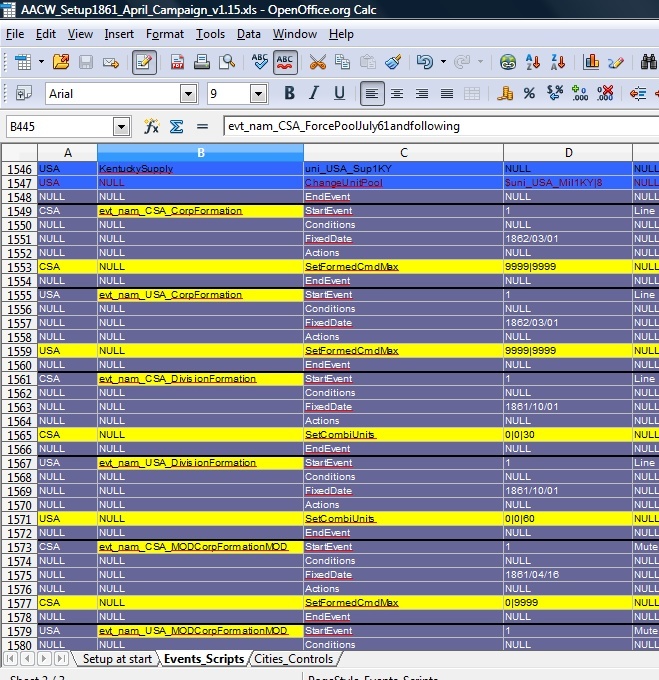Toggle Bold formatting

click(x=290, y=94)
